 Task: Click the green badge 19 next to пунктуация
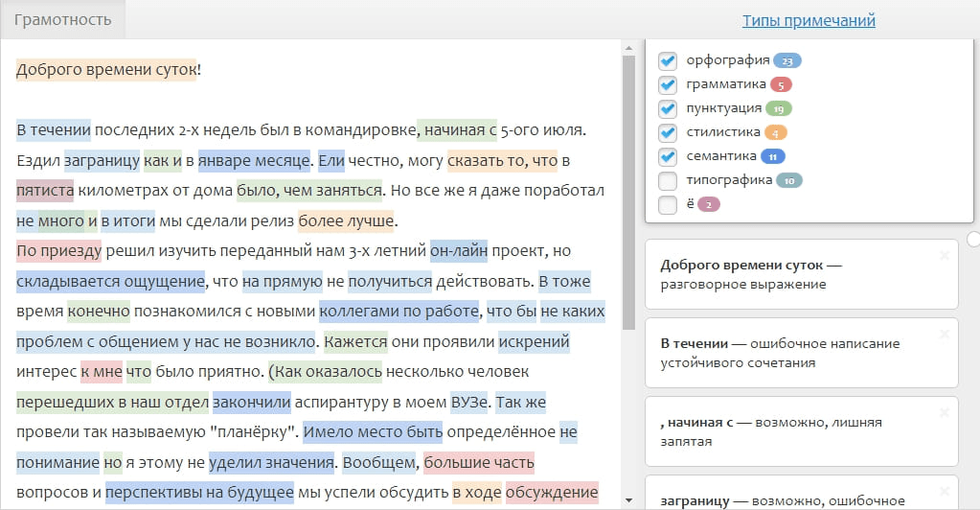pos(779,109)
